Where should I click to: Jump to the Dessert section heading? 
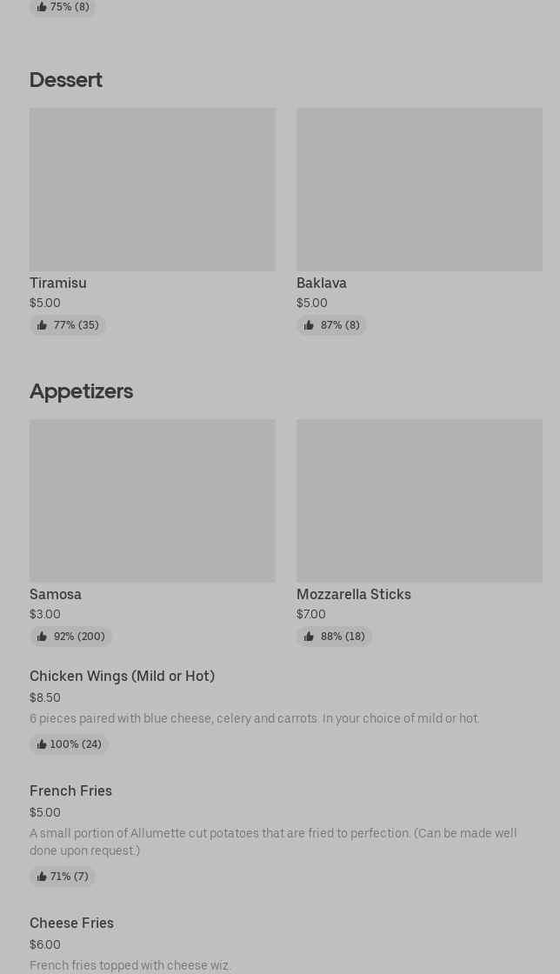(66, 79)
